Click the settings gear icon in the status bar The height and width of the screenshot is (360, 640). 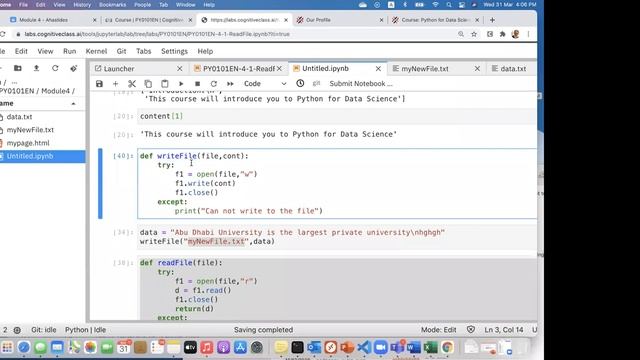pos(17,330)
